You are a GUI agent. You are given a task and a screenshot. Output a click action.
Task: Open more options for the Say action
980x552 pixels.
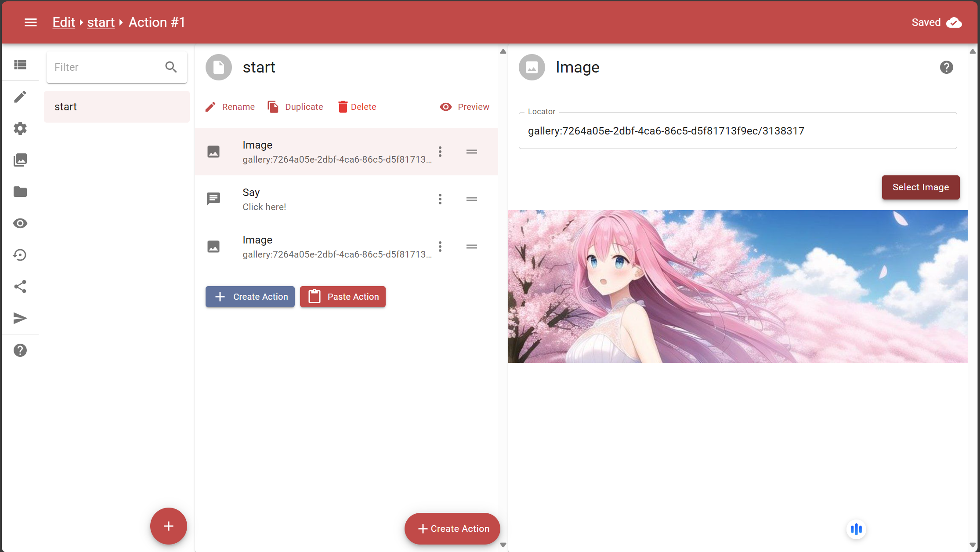[x=440, y=199]
